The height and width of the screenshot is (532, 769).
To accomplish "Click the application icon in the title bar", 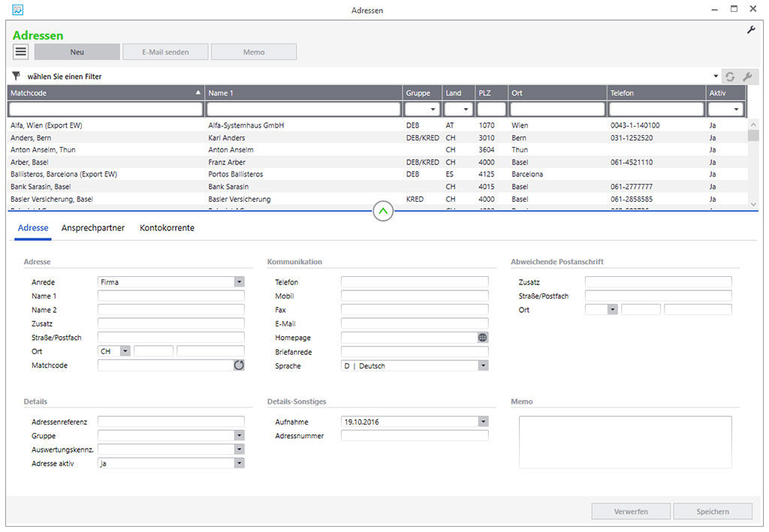I will coord(18,10).
